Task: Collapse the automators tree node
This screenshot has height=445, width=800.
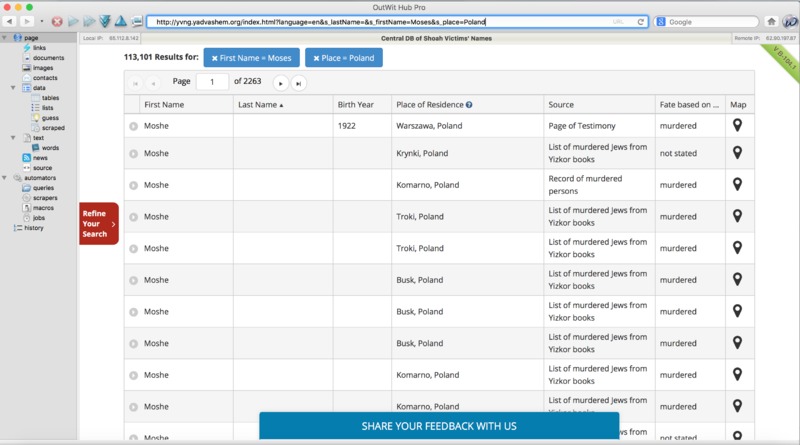Action: pos(5,178)
